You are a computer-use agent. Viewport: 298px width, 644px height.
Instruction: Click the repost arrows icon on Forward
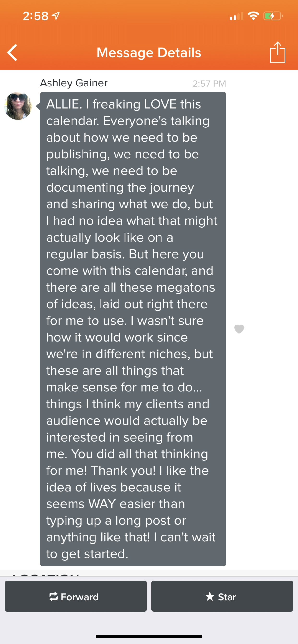54,597
